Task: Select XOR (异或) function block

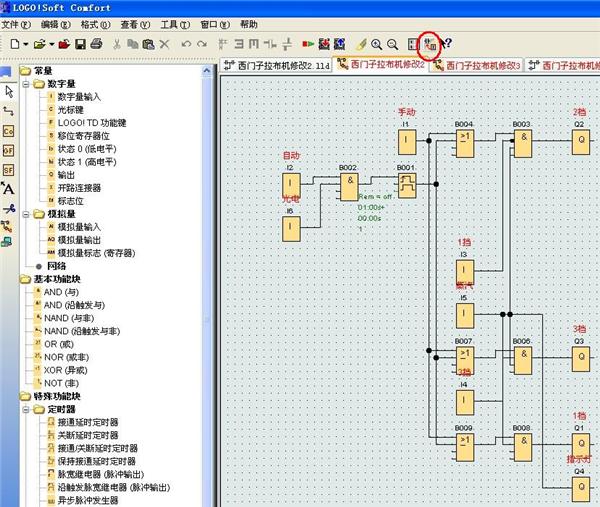Action: pos(65,370)
